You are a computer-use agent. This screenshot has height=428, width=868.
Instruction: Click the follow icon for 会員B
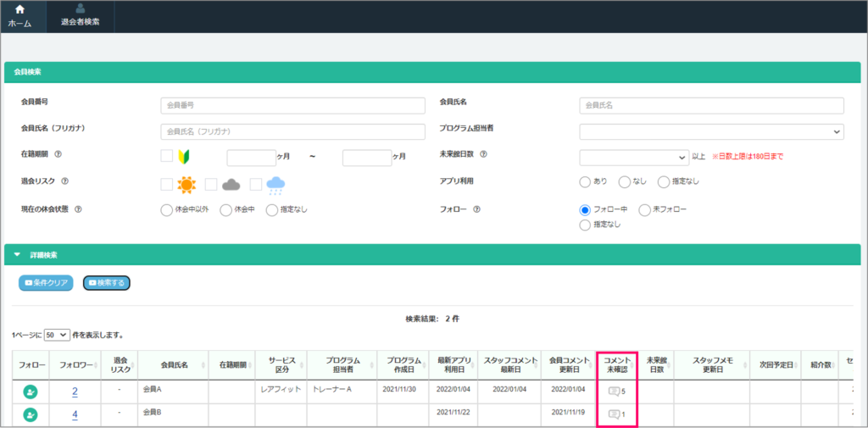[x=31, y=414]
